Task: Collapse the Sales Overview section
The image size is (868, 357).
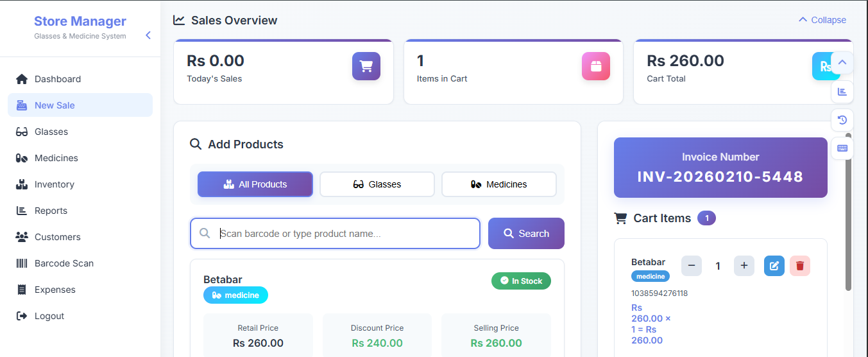Action: point(822,20)
